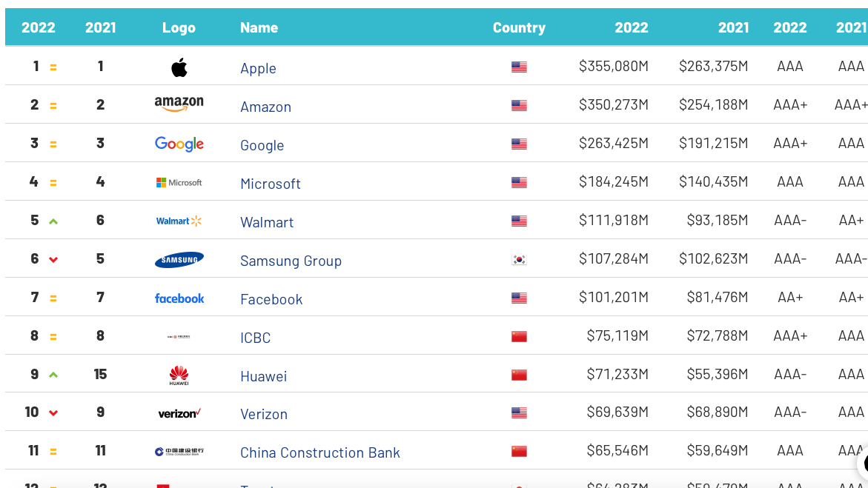Open the ICBC name link
868x488 pixels.
click(x=255, y=338)
